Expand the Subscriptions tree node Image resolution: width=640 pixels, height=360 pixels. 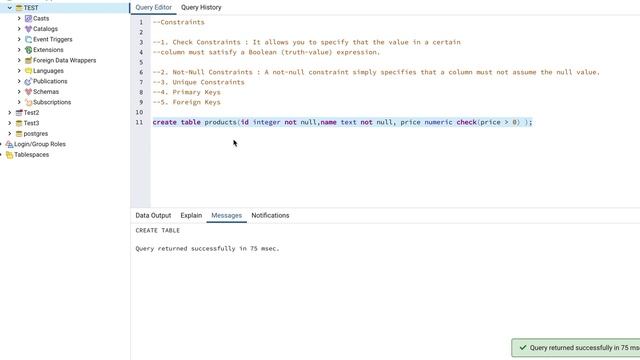tap(19, 102)
